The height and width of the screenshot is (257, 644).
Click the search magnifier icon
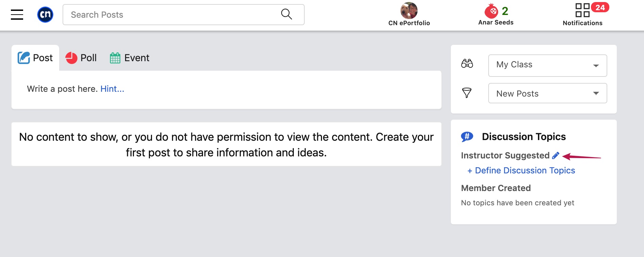coord(287,14)
